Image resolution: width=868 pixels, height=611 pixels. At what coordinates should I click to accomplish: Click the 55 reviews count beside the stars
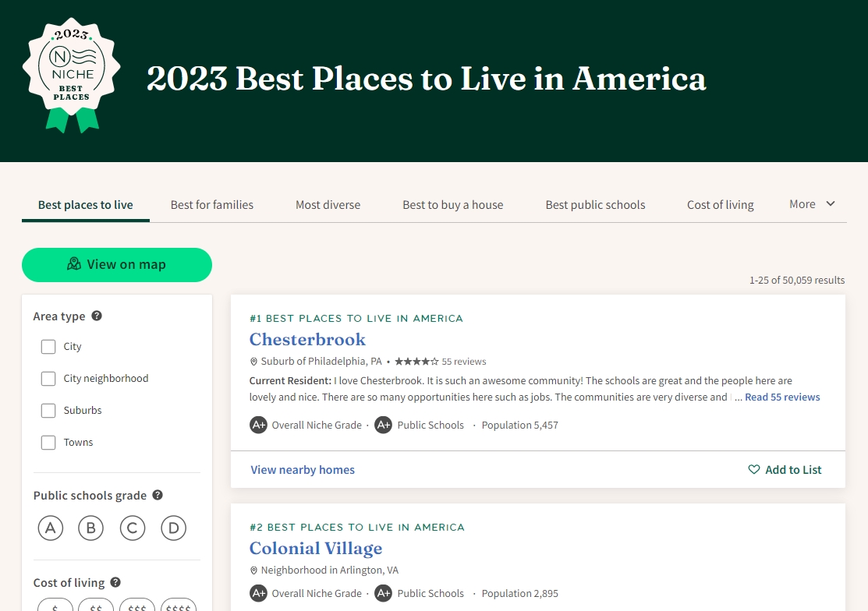464,362
